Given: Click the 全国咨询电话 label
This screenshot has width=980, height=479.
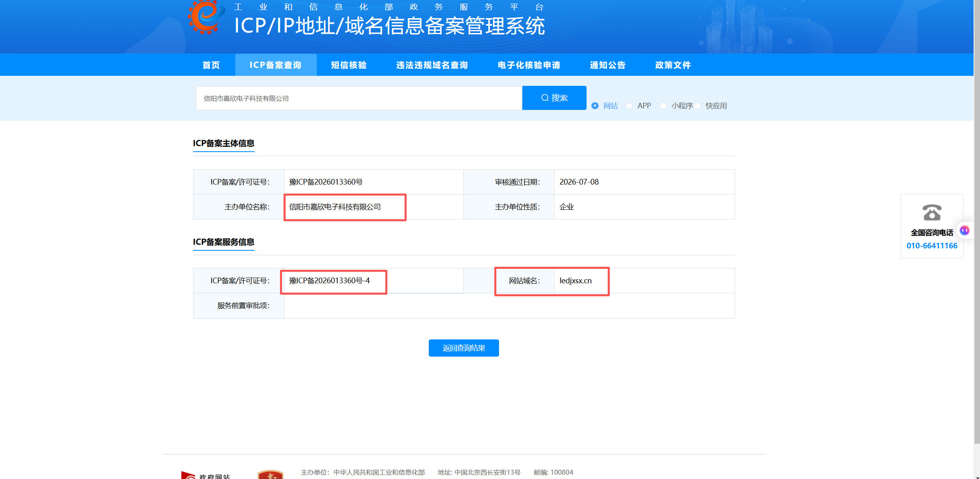Looking at the screenshot, I should pos(932,233).
